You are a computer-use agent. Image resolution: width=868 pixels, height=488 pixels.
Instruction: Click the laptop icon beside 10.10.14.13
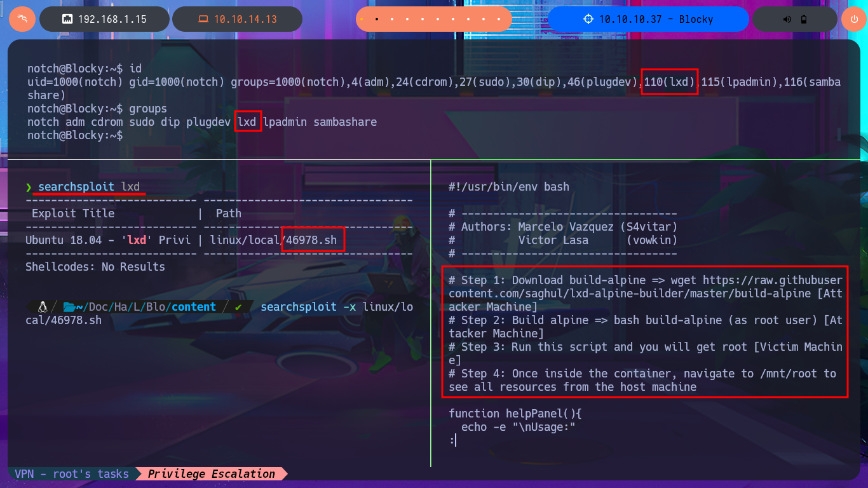[203, 19]
